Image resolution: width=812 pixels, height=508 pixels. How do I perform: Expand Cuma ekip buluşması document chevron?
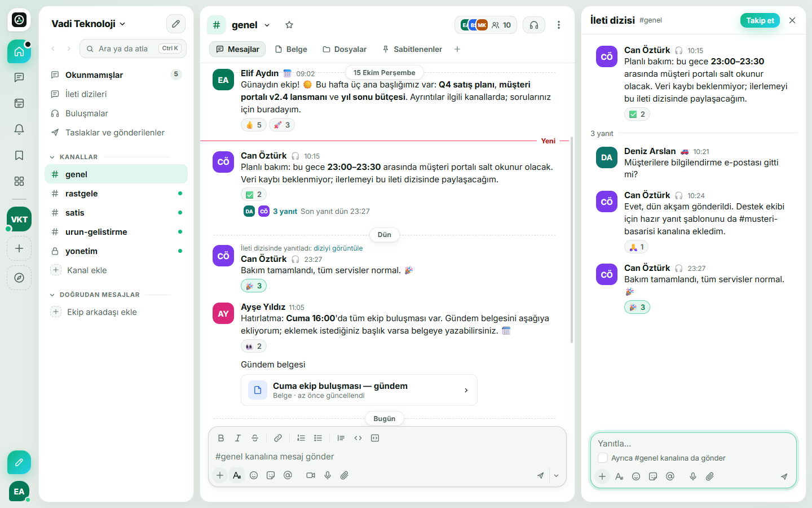466,390
